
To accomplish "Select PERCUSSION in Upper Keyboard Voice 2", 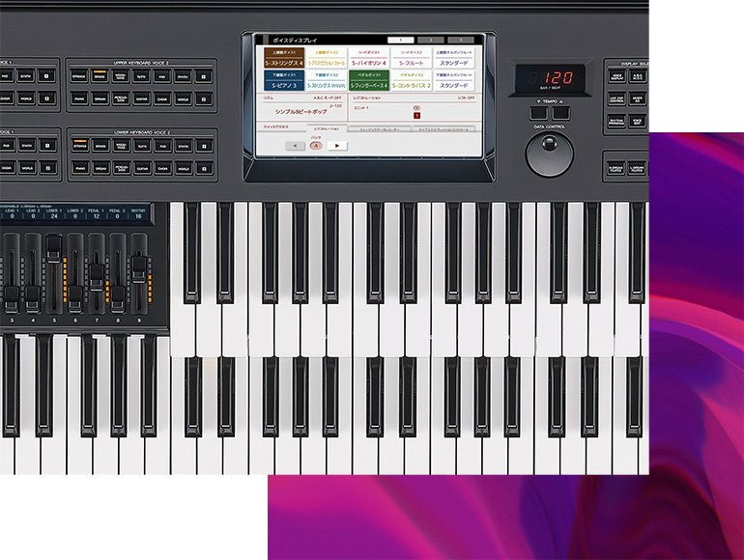I will pyautogui.click(x=121, y=98).
